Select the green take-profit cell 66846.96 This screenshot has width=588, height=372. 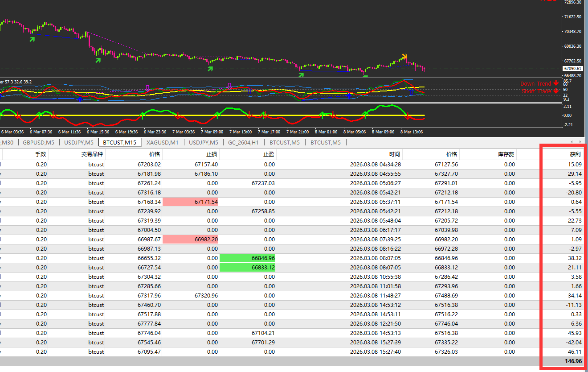click(x=248, y=258)
